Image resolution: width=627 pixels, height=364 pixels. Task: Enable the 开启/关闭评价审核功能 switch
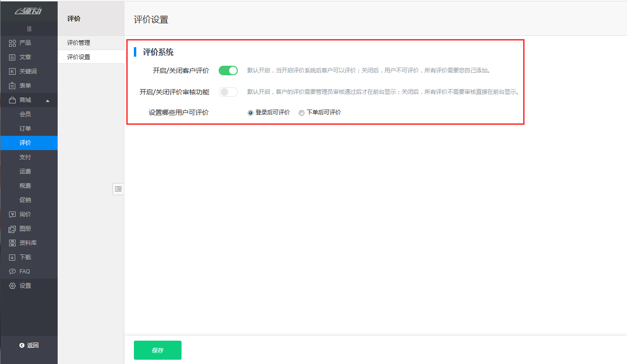coord(228,91)
